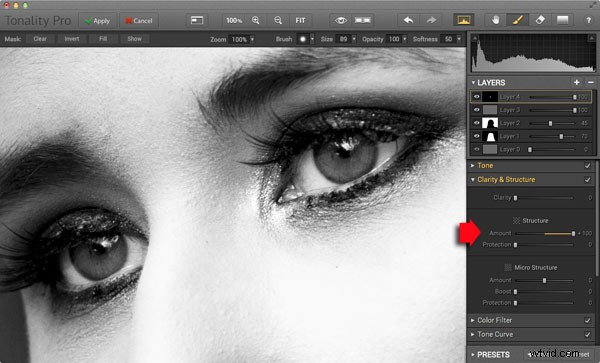Click the brush Size value field
This screenshot has height=363, width=600.
point(343,39)
